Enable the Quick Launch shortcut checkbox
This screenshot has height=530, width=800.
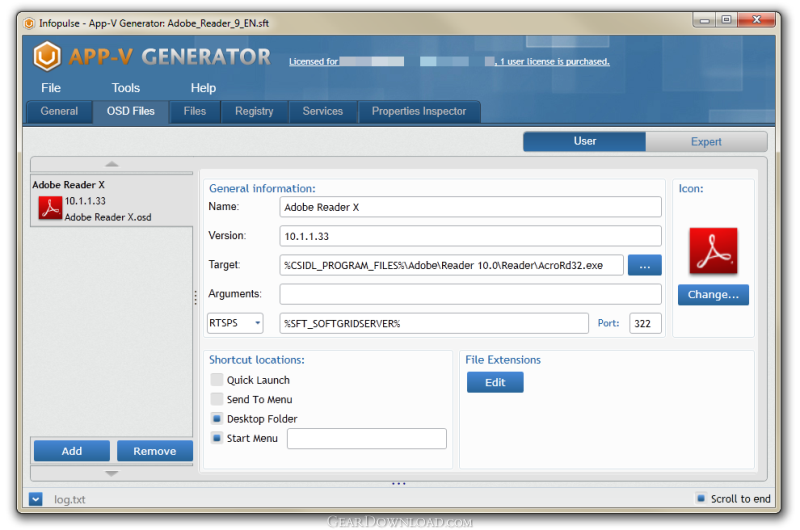tap(216, 380)
